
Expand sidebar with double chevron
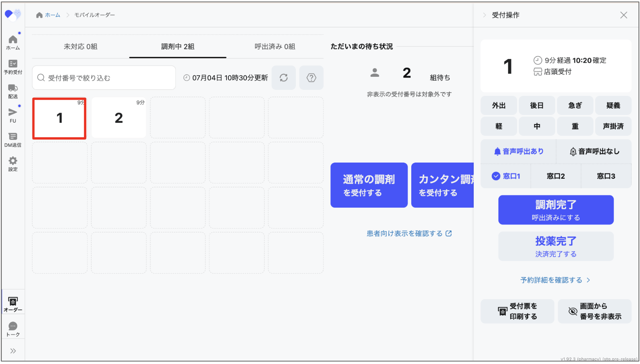[x=13, y=351]
